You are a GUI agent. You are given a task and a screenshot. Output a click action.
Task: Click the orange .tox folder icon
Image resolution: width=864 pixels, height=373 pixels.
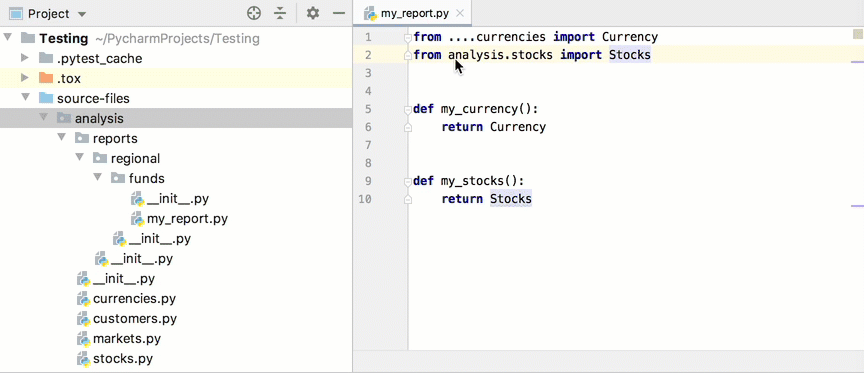click(46, 78)
